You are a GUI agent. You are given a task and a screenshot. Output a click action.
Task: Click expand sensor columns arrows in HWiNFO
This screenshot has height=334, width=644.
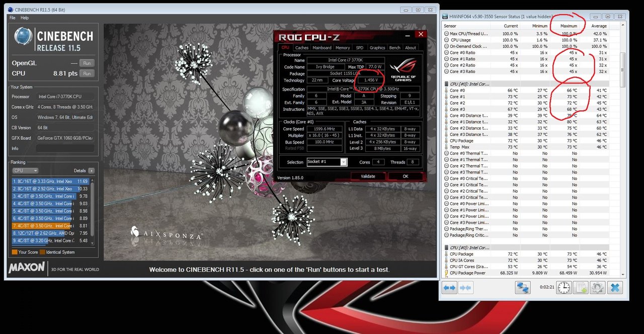(x=449, y=288)
